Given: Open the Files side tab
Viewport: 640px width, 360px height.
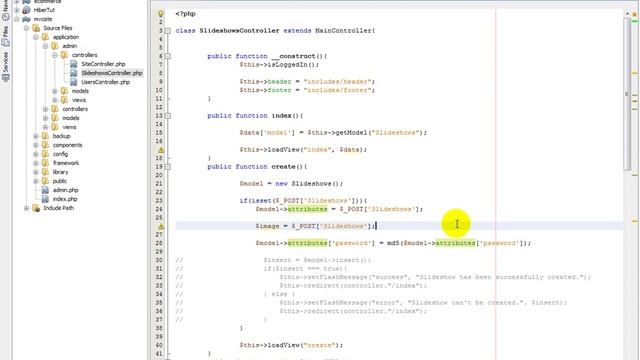Looking at the screenshot, I should click(5, 36).
